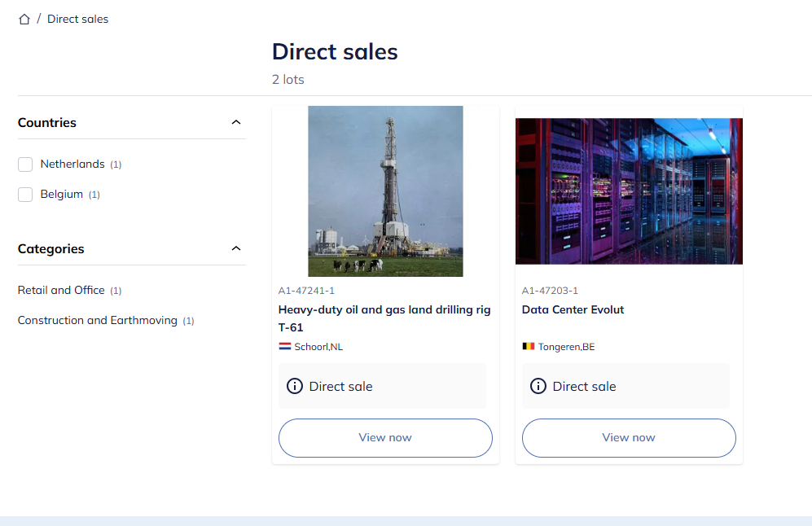The height and width of the screenshot is (526, 812).
Task: Click Direct sale label on Data Center card
Action: [x=584, y=387]
